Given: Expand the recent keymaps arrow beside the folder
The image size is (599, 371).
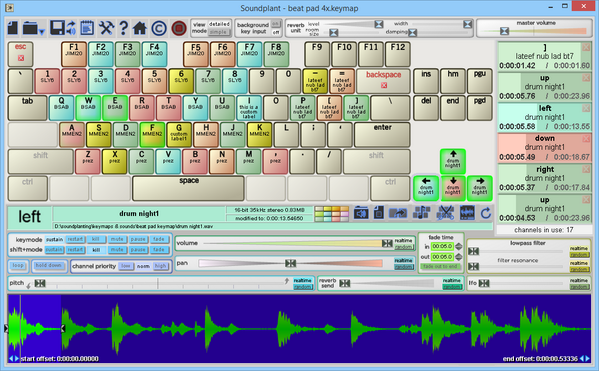Looking at the screenshot, I should pos(42,31).
